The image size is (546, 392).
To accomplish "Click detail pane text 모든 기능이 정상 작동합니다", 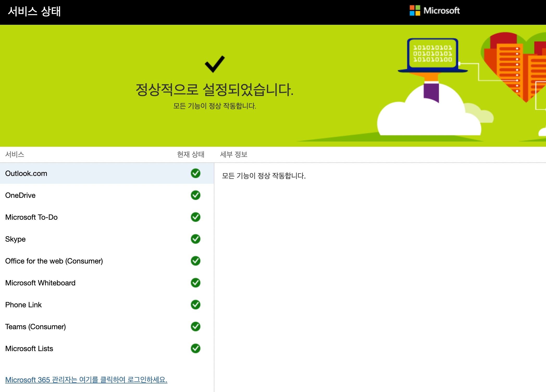I will tap(264, 176).
